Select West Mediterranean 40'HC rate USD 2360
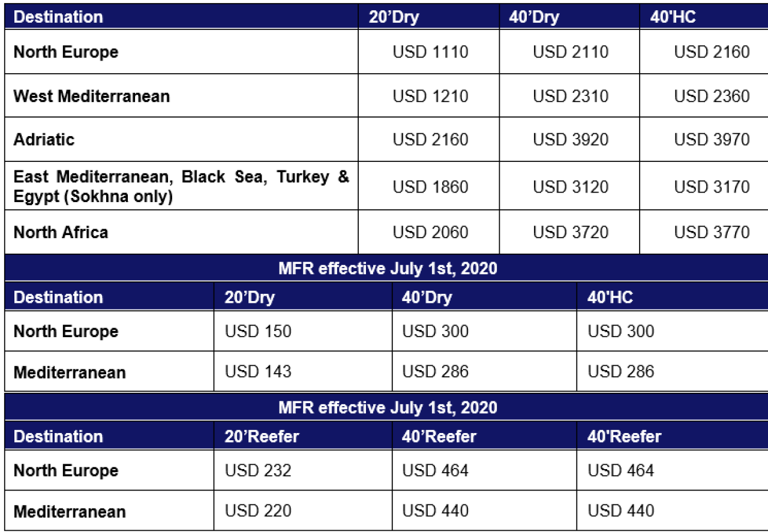 point(712,96)
